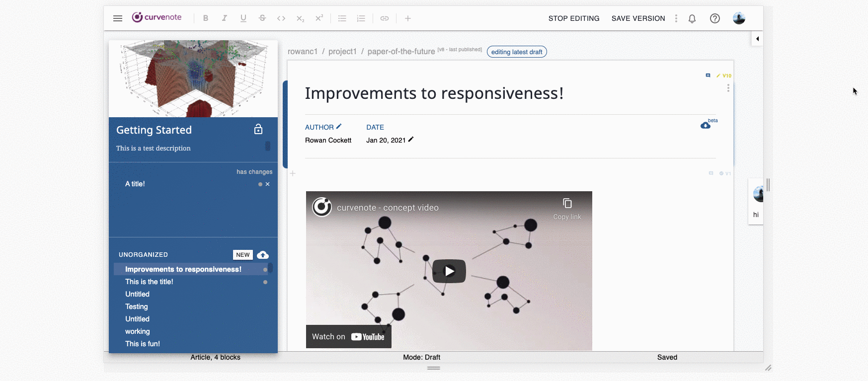This screenshot has height=381, width=868.
Task: Apply superscript formatting
Action: 319,18
